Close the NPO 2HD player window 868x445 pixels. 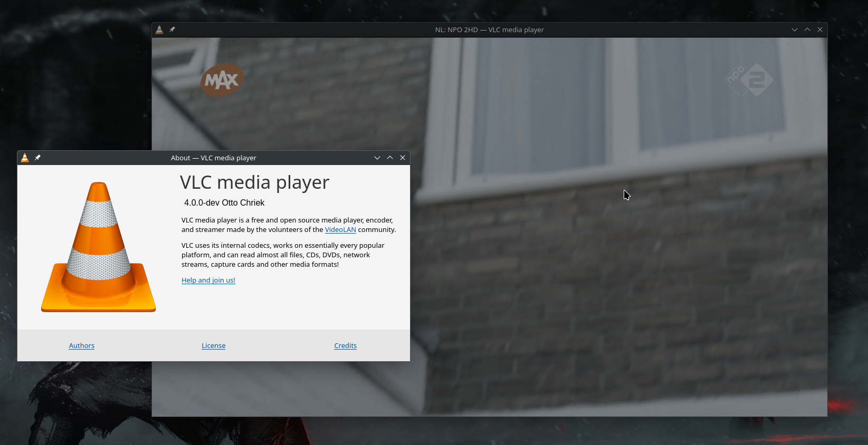[x=820, y=30]
